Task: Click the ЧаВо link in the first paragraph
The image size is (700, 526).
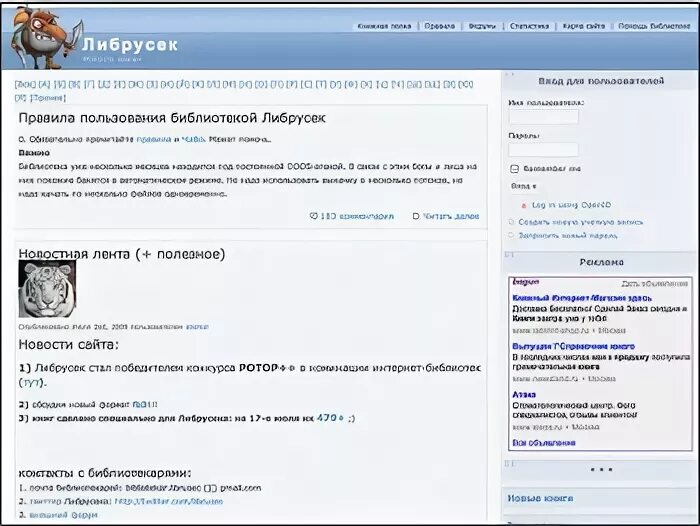Action: (193, 139)
